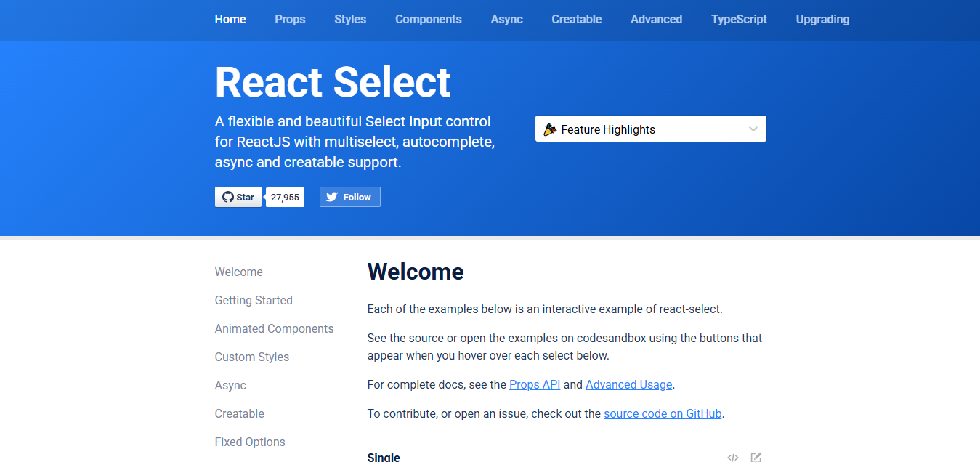
Task: Select TypeScript in the top navigation
Action: (739, 20)
